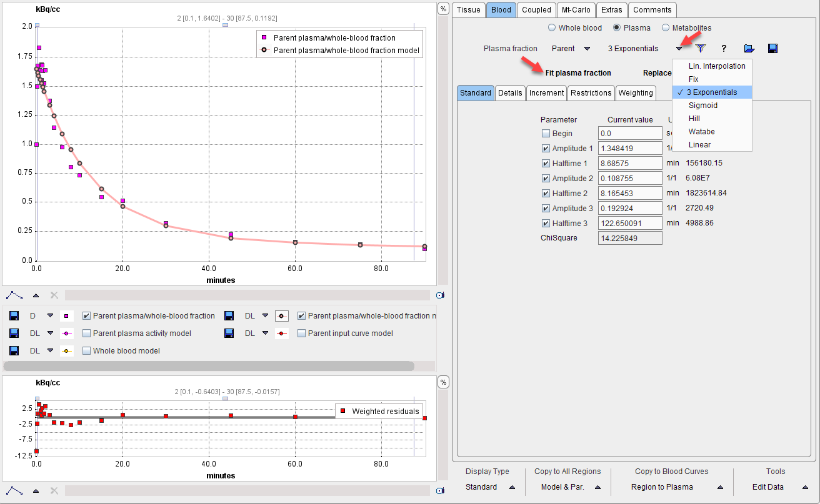This screenshot has height=504, width=820.
Task: Open the Details tab
Action: point(510,93)
